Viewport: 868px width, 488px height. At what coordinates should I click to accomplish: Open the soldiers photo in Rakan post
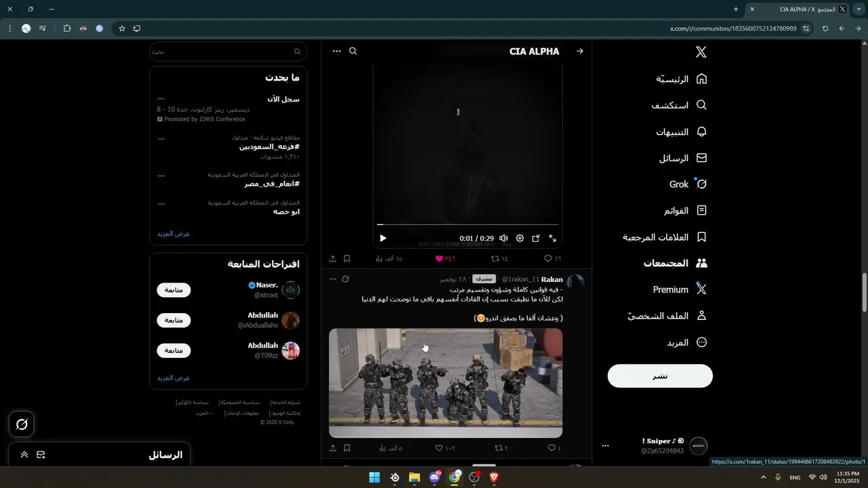[446, 383]
